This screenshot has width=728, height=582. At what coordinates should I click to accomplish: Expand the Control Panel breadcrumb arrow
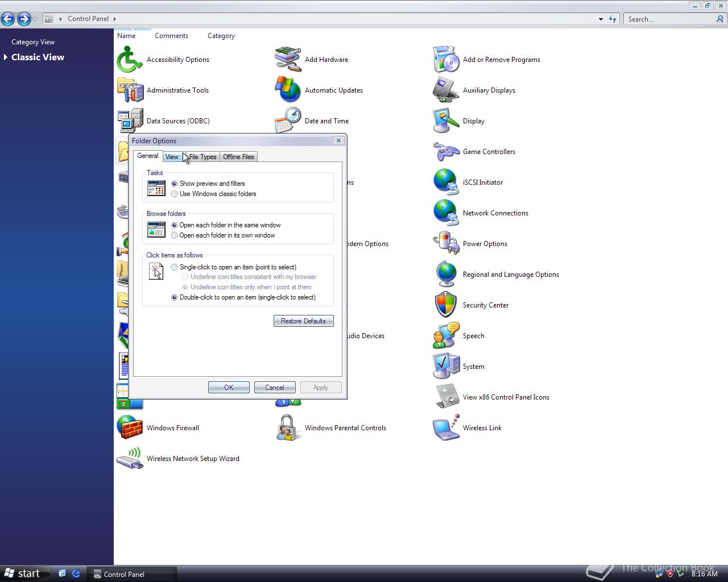[114, 19]
